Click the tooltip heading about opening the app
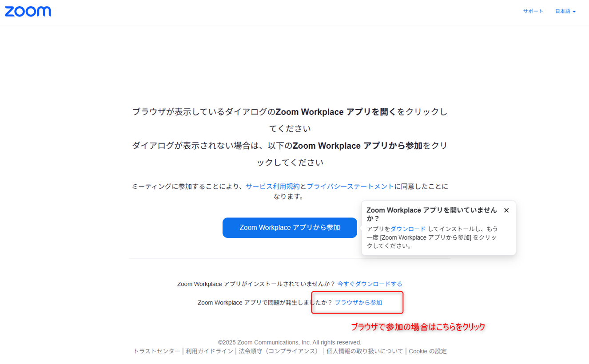This screenshot has width=589, height=364. (431, 214)
